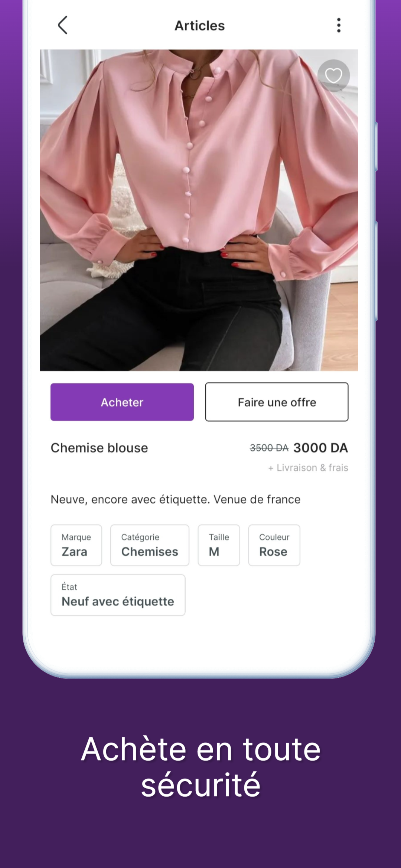
Task: Select the État Neuf avec étiquette tag
Action: (118, 595)
